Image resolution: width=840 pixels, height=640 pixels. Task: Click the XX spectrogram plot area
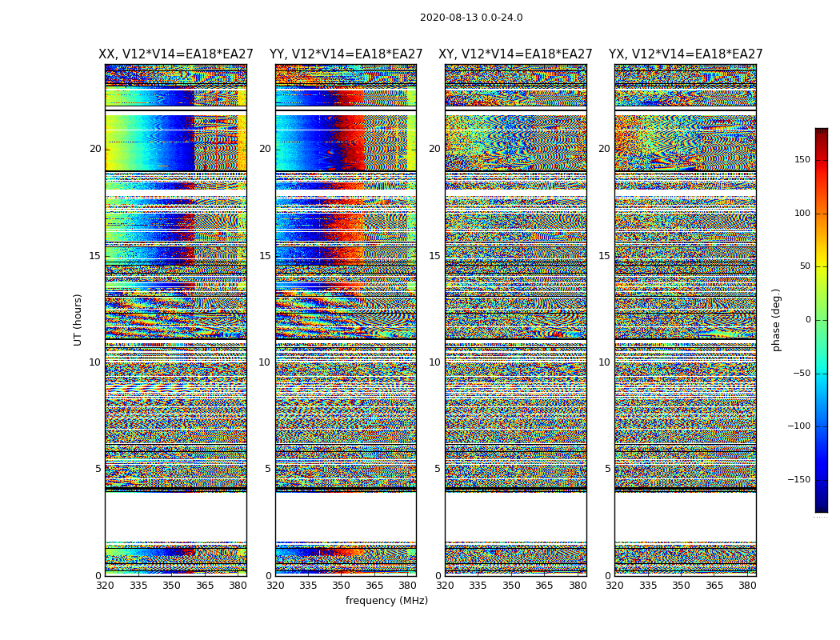pyautogui.click(x=176, y=320)
